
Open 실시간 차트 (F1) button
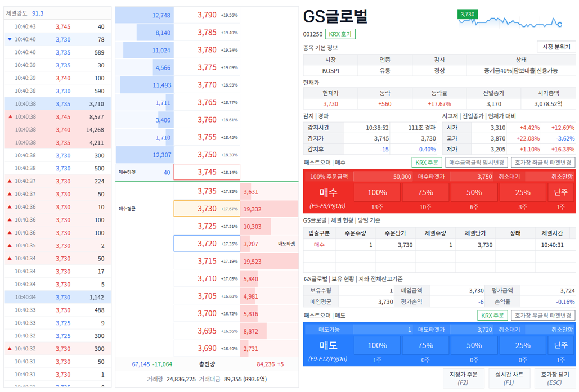click(x=509, y=378)
